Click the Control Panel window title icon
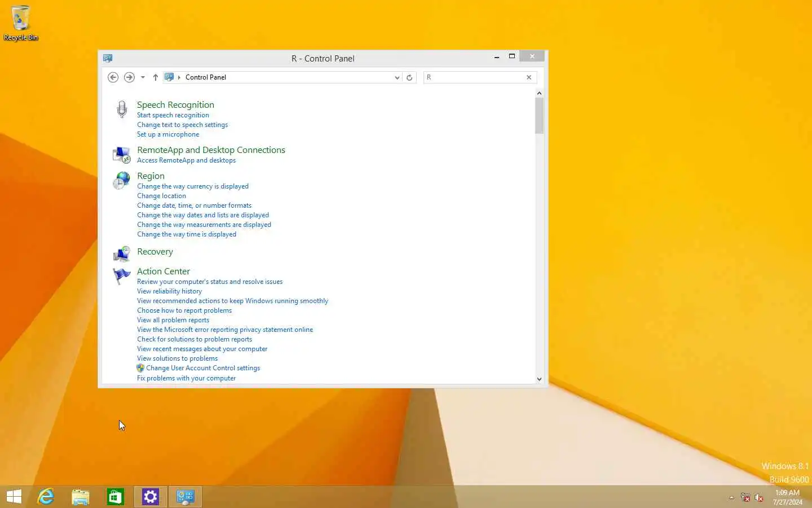The width and height of the screenshot is (812, 508). pyautogui.click(x=108, y=58)
